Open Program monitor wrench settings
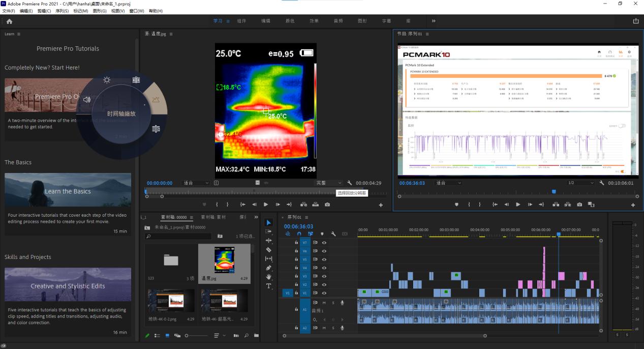The width and height of the screenshot is (644, 349). (x=602, y=183)
